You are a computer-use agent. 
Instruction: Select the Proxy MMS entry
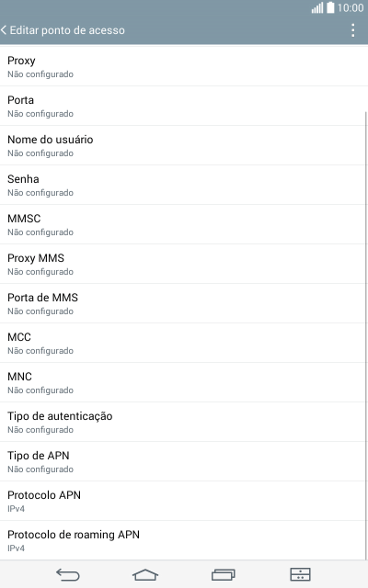(182, 264)
